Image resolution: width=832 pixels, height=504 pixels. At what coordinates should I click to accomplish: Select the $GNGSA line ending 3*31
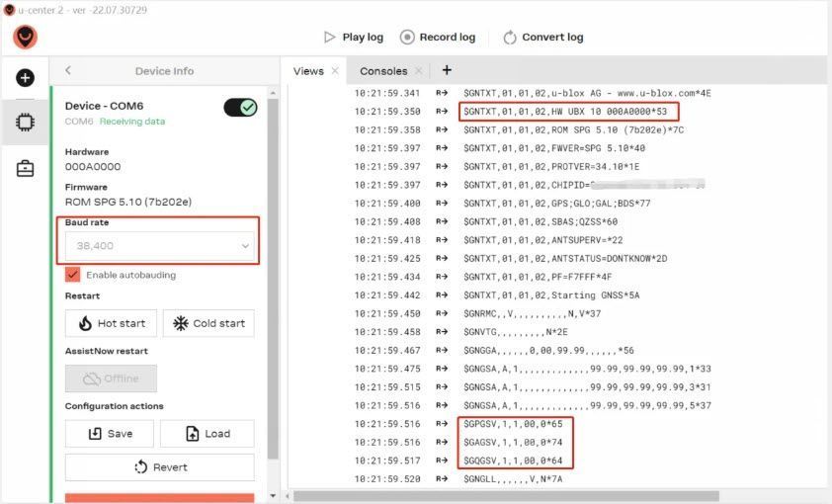point(587,387)
